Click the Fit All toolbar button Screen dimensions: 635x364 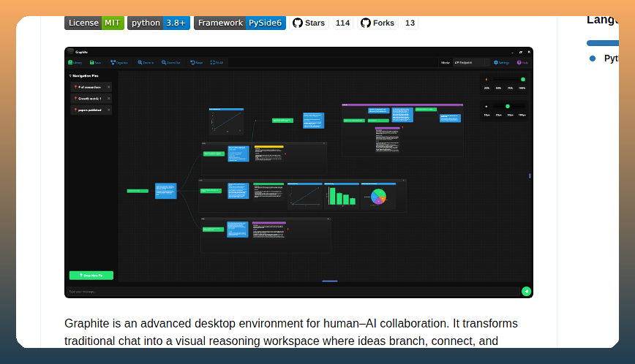[x=217, y=63]
